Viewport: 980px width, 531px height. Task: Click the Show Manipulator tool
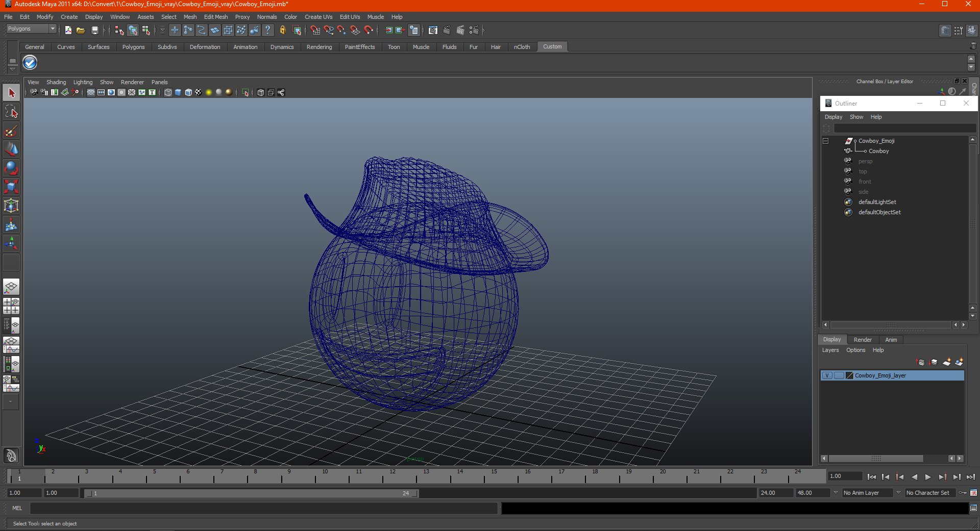[11, 243]
